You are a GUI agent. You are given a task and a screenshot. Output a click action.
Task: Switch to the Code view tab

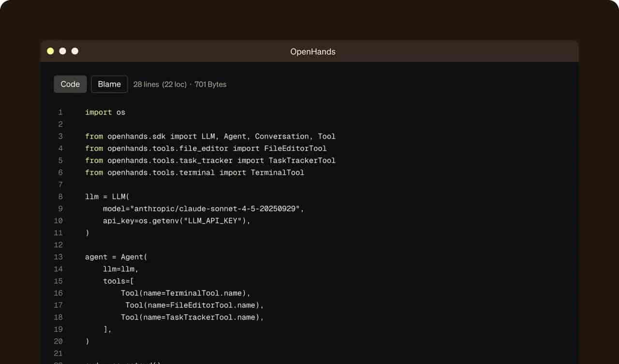click(70, 84)
